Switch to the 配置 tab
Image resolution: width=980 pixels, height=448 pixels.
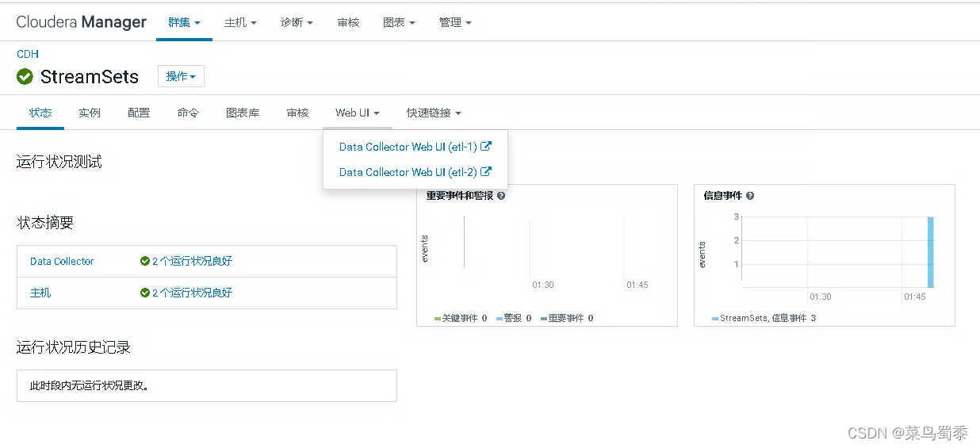139,113
